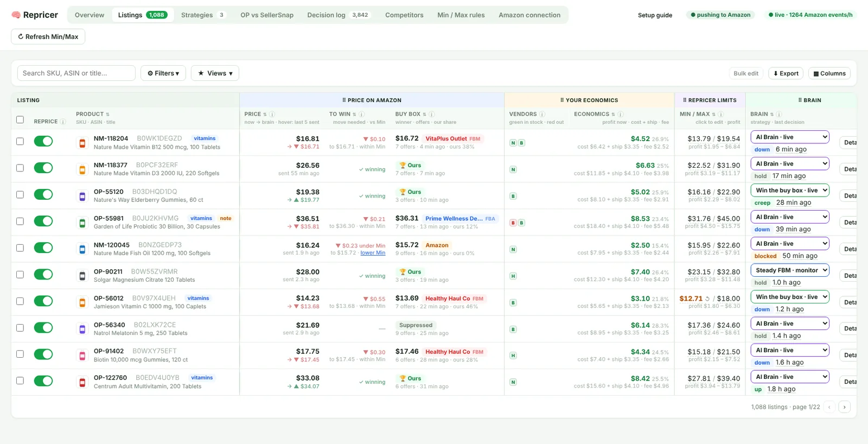Click the Refresh Min/Max button
868x444 pixels.
[48, 37]
